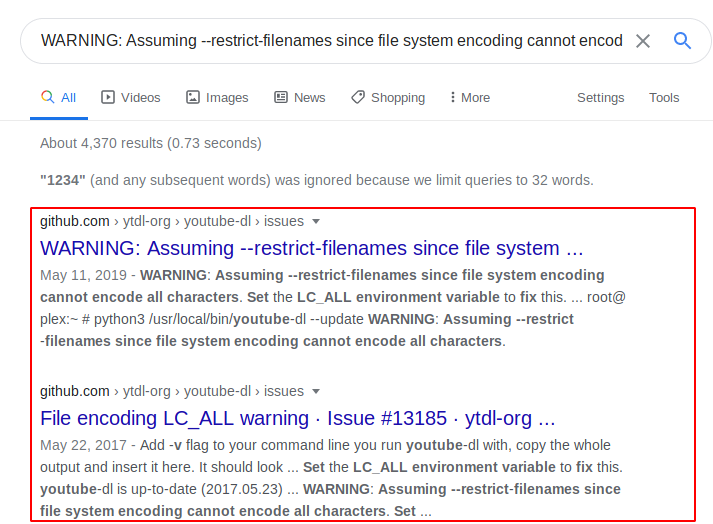Click the 'May 22, 2017' snippet date
This screenshot has width=713, height=524.
pos(83,445)
